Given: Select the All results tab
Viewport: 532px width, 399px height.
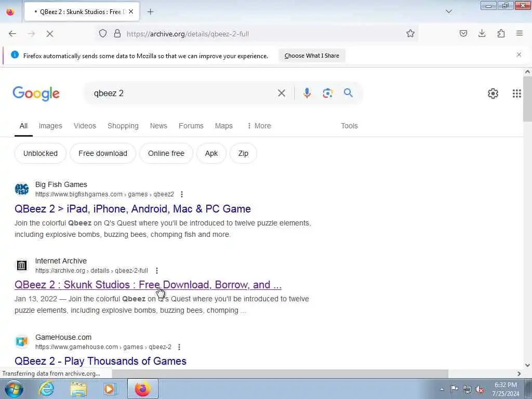Looking at the screenshot, I should click(23, 126).
